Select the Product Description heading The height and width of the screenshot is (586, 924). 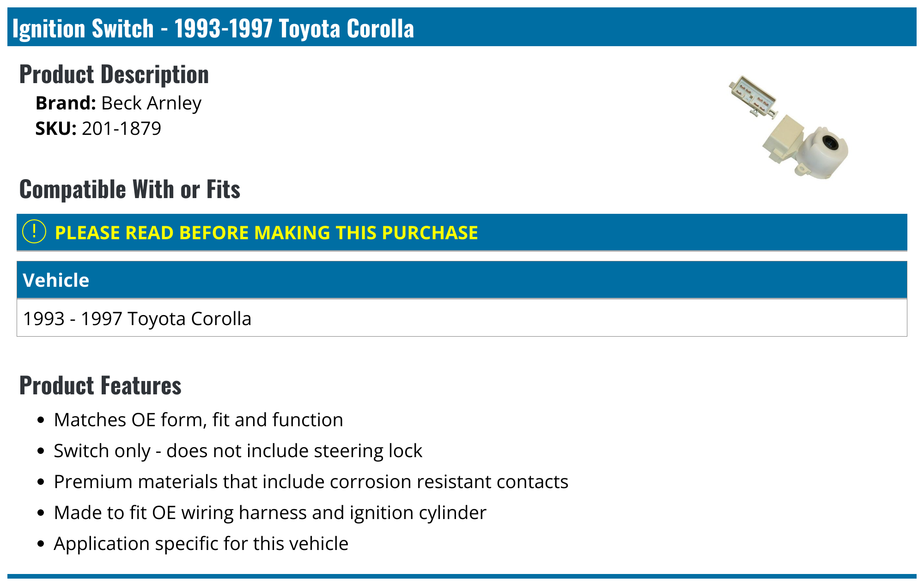click(x=114, y=74)
